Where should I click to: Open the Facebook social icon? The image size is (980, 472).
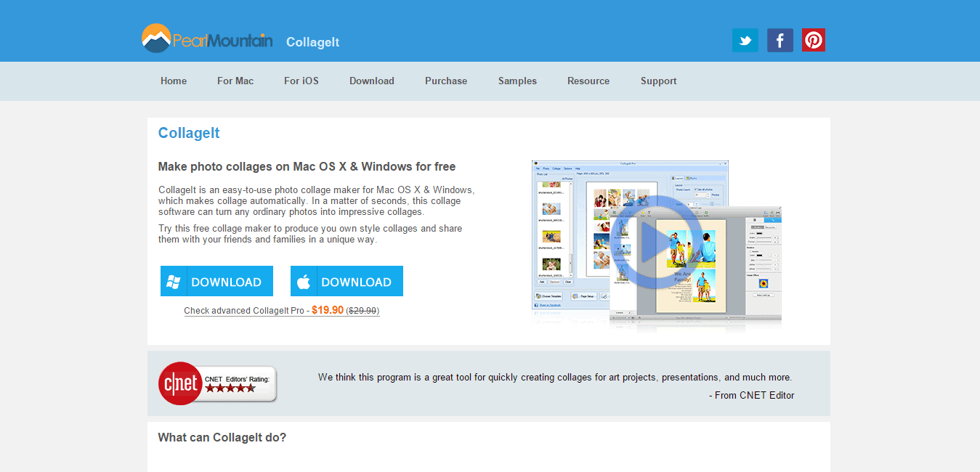coord(779,40)
